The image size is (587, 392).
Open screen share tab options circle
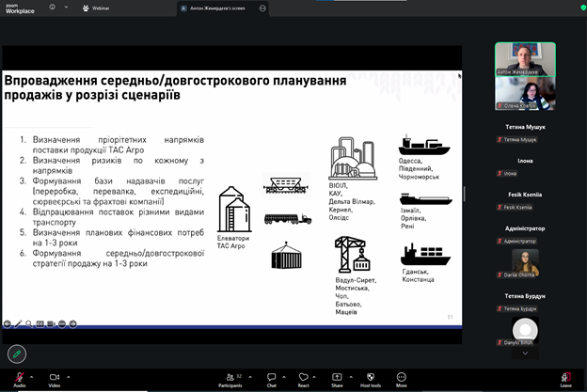coord(262,8)
